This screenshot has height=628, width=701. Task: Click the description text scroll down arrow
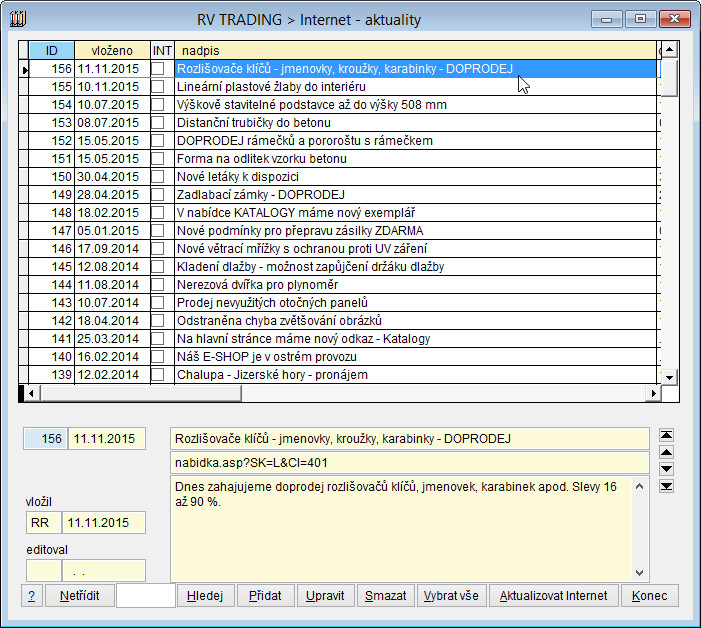[640, 573]
